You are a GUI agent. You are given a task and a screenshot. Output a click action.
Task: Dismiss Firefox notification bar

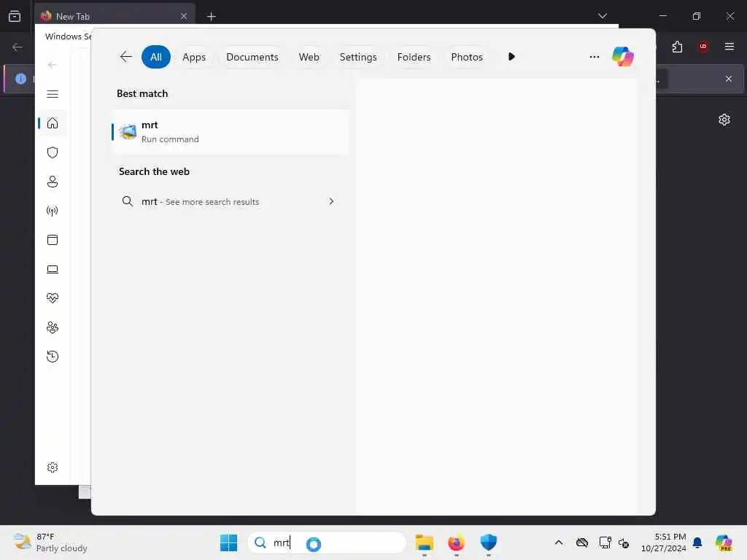[729, 79]
